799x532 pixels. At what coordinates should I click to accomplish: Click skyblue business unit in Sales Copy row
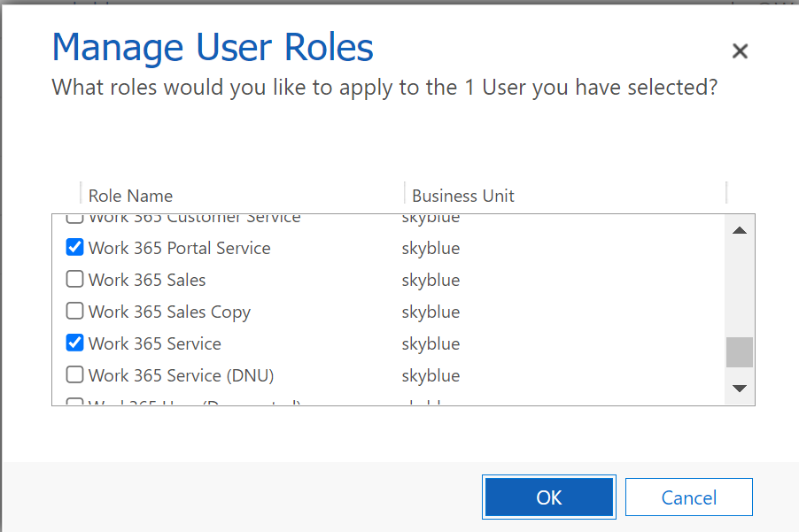pos(431,312)
